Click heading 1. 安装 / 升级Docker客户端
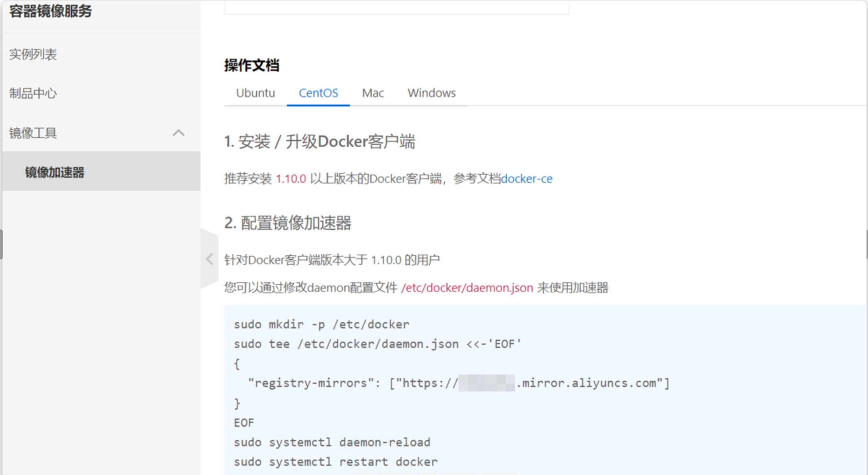Screen dimensions: 868x475 (320, 142)
